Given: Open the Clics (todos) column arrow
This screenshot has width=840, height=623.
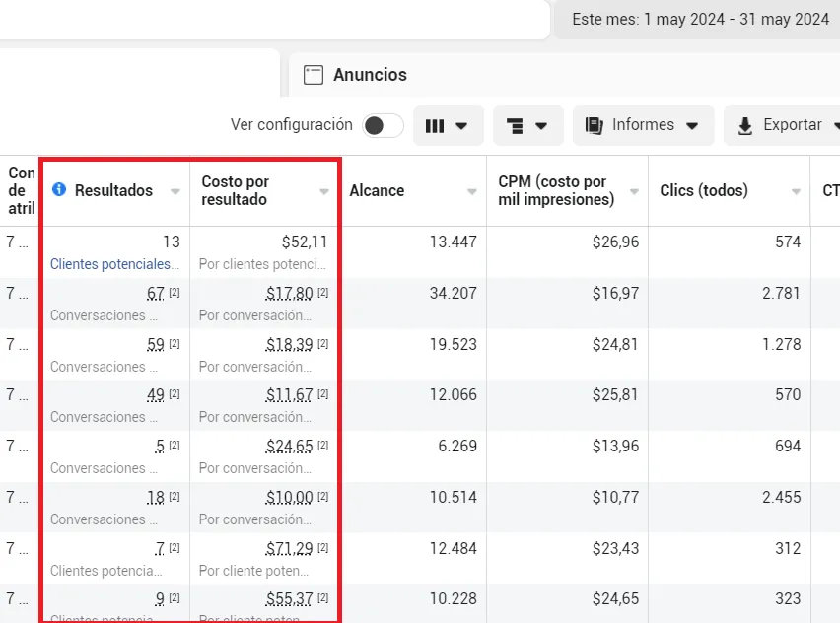Looking at the screenshot, I should tap(796, 191).
